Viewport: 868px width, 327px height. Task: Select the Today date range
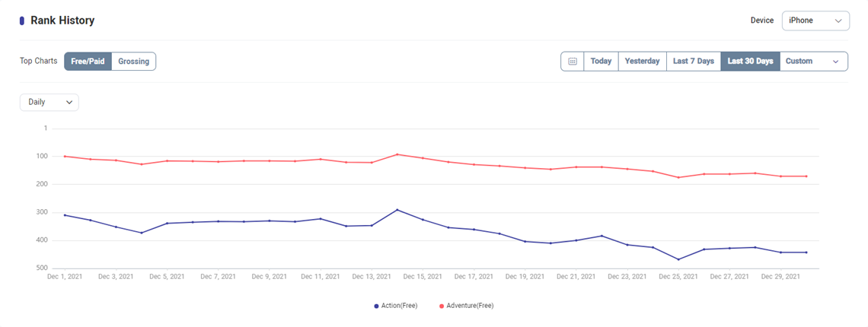coord(601,62)
